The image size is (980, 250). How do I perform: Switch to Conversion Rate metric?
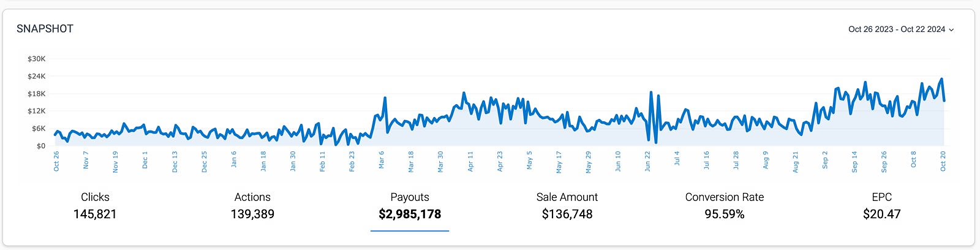pyautogui.click(x=725, y=205)
